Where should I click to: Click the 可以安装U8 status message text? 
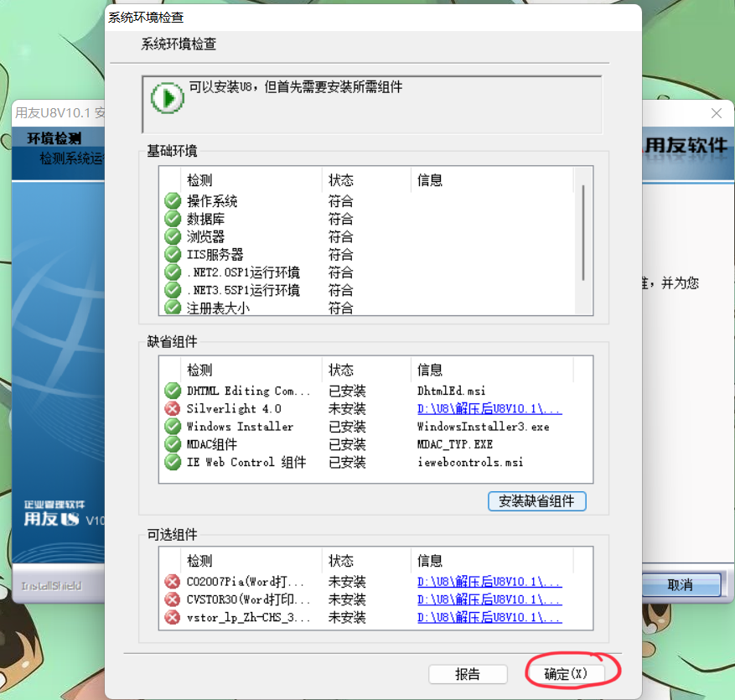tap(296, 86)
